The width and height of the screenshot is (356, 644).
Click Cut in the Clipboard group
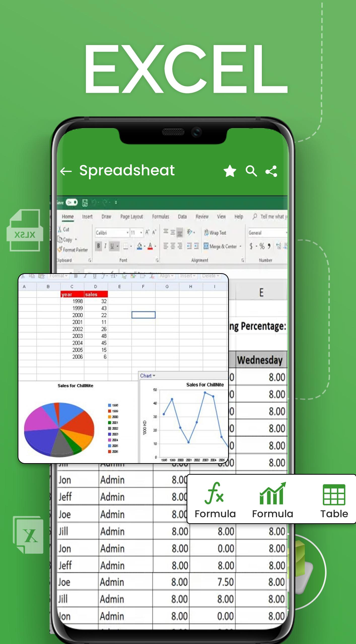click(x=64, y=229)
